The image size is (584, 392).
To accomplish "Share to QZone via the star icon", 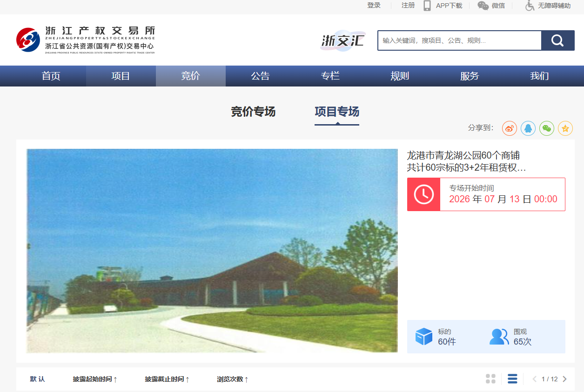I will [x=565, y=128].
